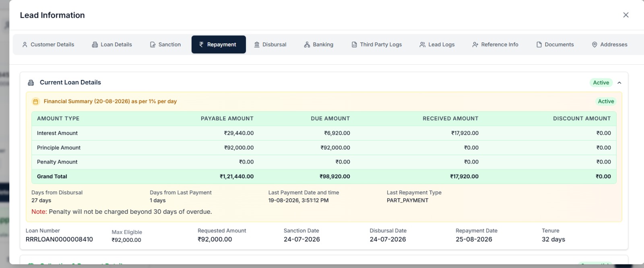
Task: Click the Reference Info add-user icon
Action: 475,45
